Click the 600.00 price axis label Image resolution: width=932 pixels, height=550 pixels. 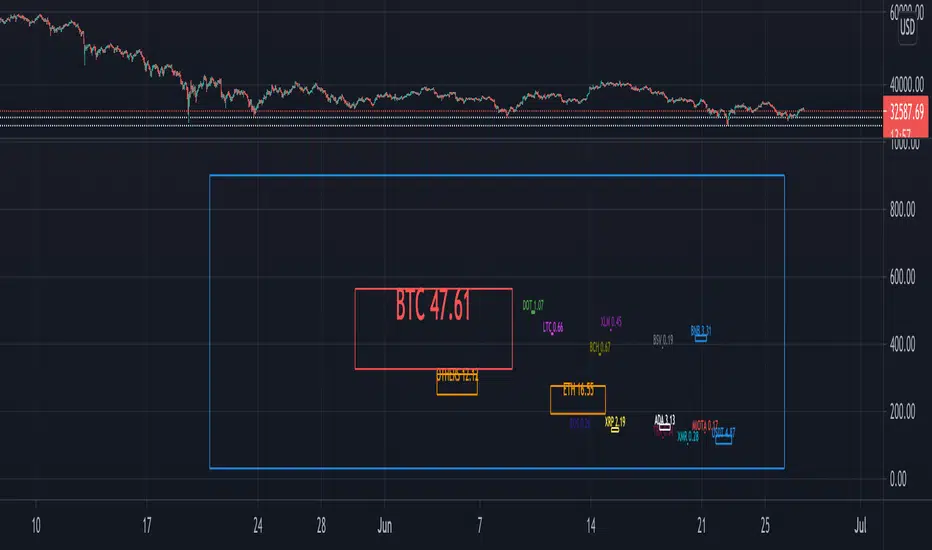click(902, 276)
